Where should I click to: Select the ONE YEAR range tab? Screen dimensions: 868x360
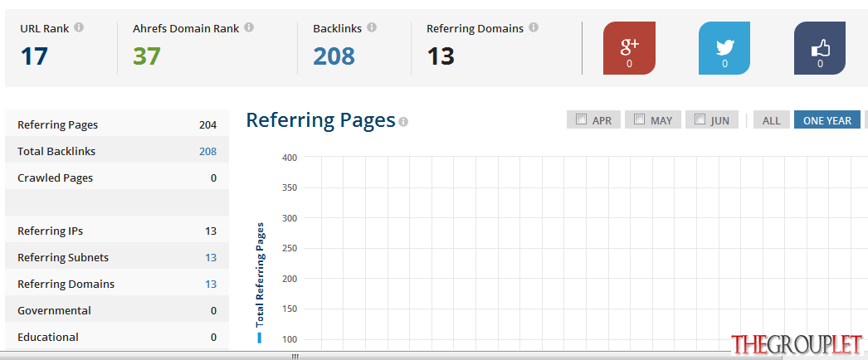827,120
